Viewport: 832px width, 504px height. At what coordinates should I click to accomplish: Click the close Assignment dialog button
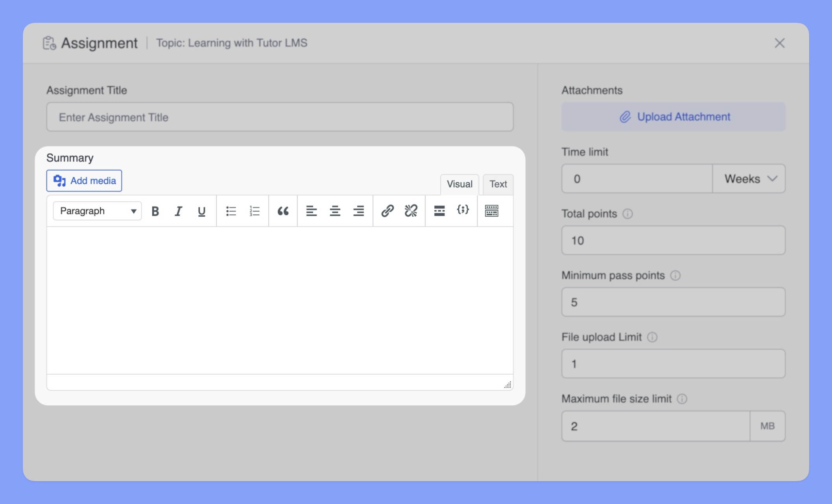[780, 43]
